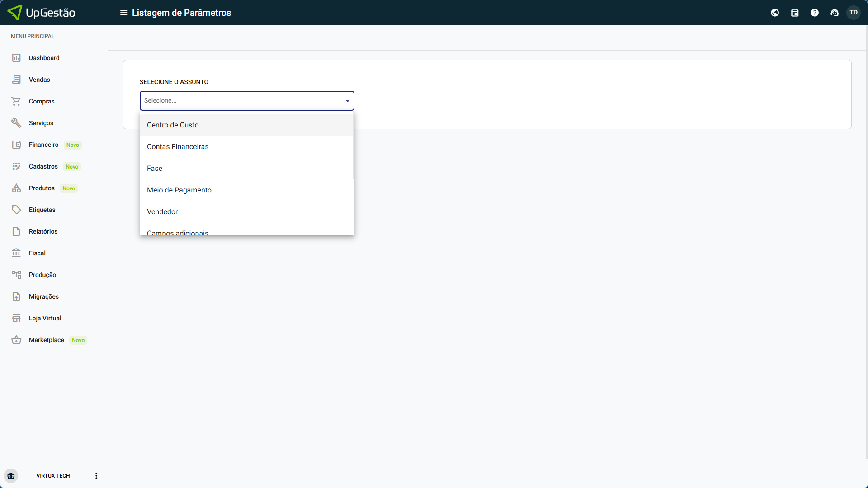
Task: Choose Meio de Pagamento from the list
Action: click(x=179, y=190)
